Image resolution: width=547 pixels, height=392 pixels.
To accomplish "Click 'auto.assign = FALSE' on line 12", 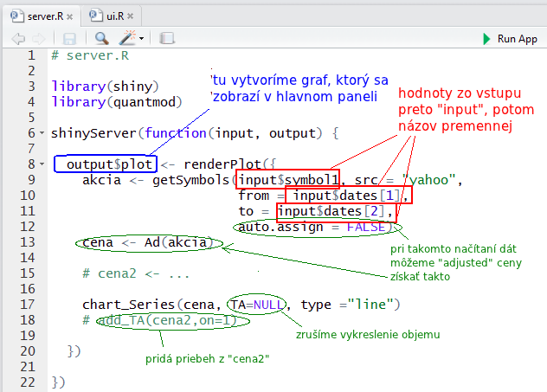I will [312, 227].
